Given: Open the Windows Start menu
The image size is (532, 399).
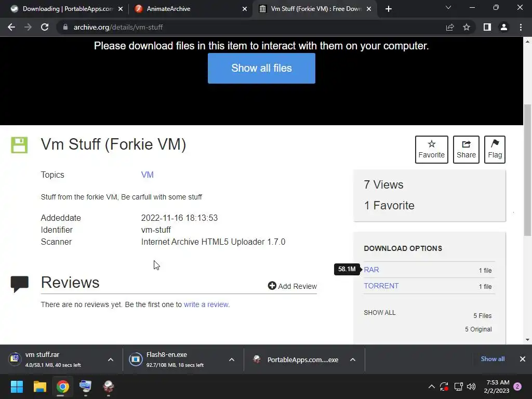Looking at the screenshot, I should coord(17,387).
